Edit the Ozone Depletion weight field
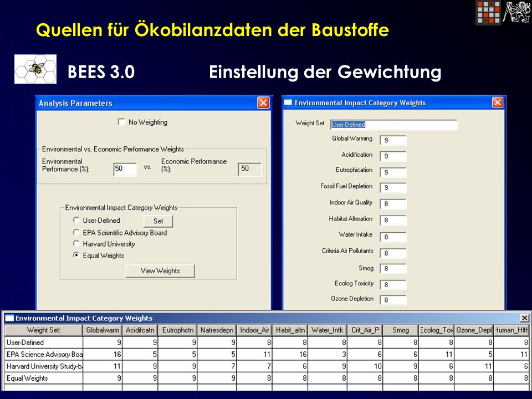This screenshot has width=532, height=399. 393,300
